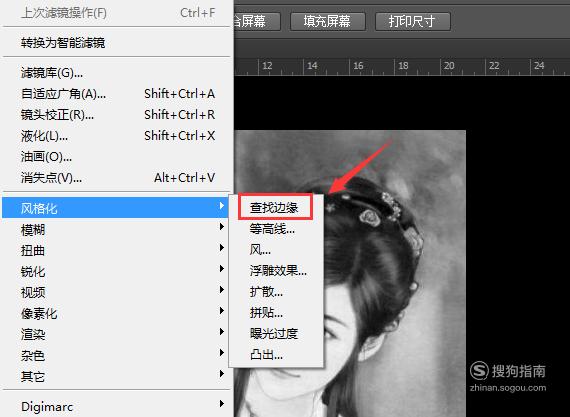This screenshot has width=570, height=417.
Task: Select 转换为智能滤镜 menu entry
Action: (x=116, y=43)
